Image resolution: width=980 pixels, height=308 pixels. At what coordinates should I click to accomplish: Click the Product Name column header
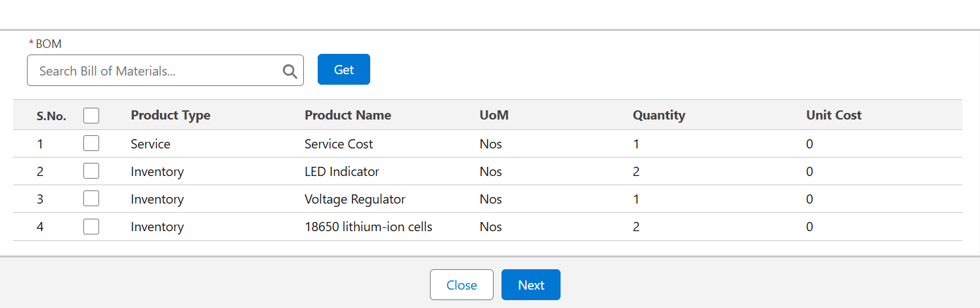[x=348, y=116]
